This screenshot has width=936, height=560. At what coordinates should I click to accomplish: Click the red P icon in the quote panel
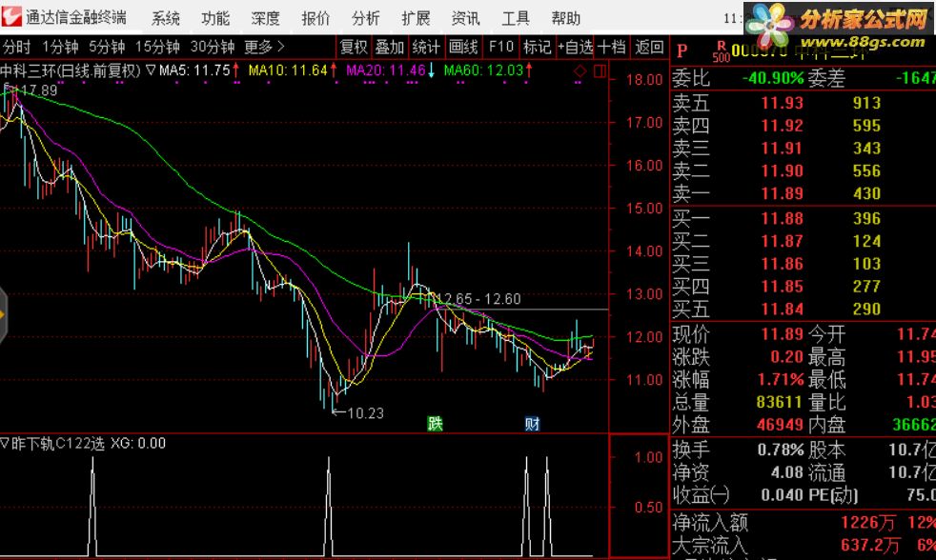click(x=682, y=51)
